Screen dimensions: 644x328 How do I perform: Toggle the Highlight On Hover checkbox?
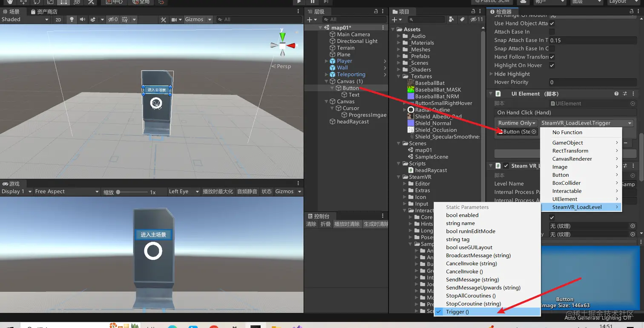[552, 66]
